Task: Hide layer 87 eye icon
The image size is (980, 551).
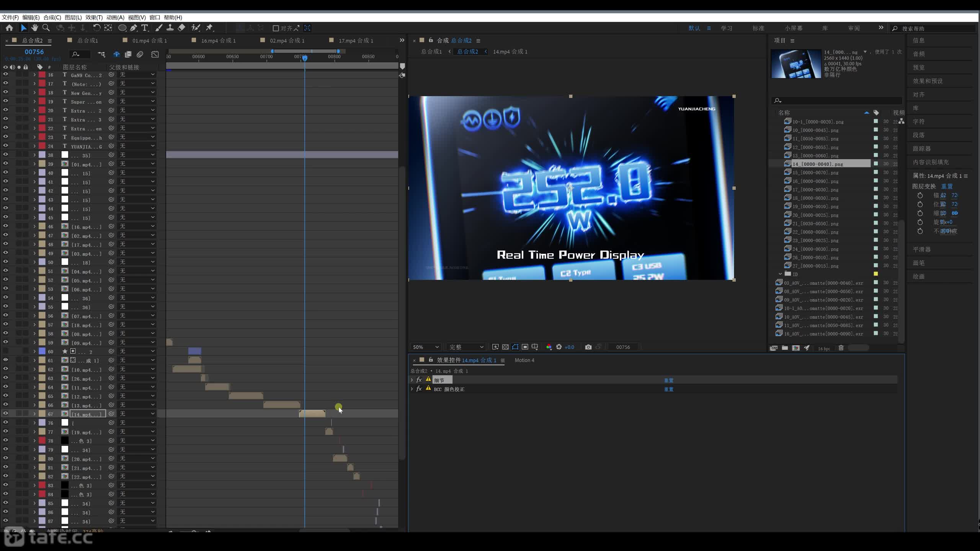Action: tap(5, 521)
